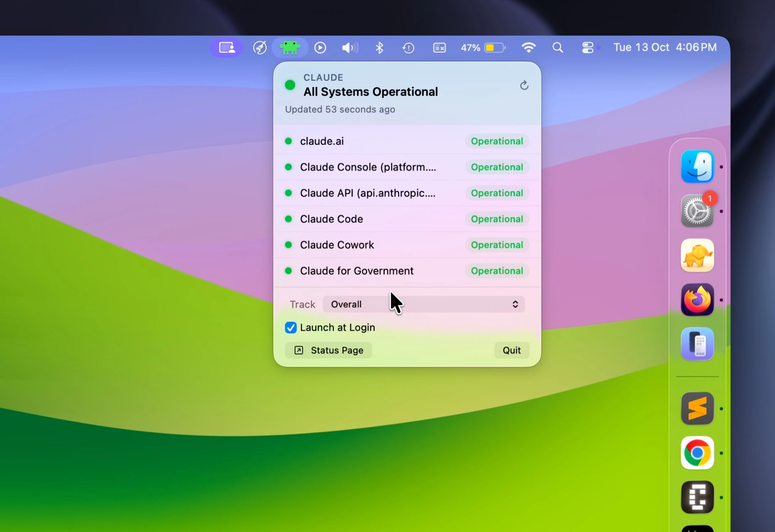
Task: Click the date and time in menu bar
Action: [x=665, y=47]
